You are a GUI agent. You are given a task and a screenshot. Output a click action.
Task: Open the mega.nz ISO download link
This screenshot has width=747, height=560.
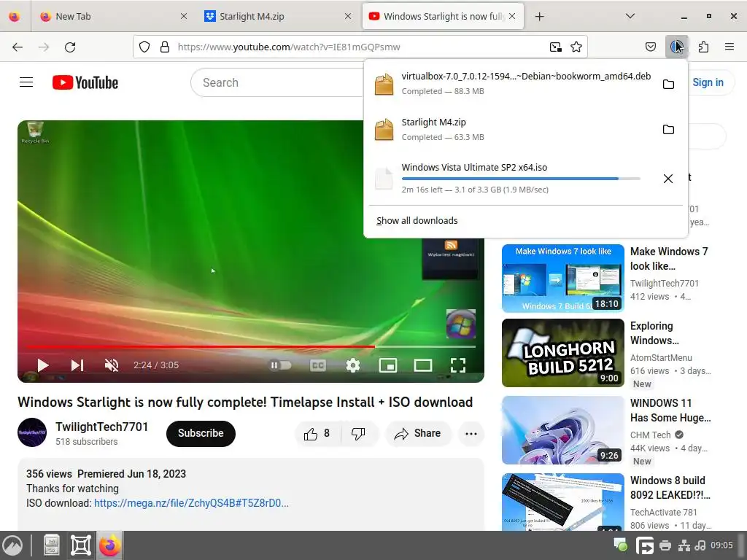[x=191, y=503]
